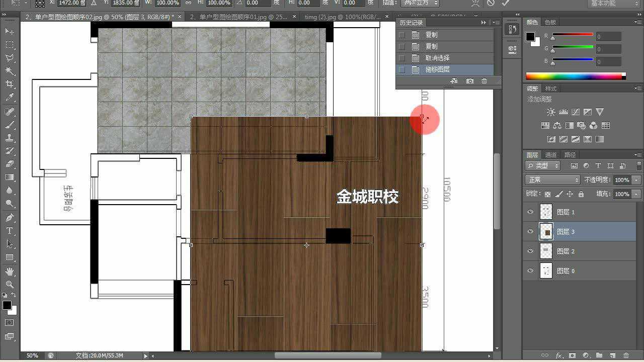Select the Blur tool

[x=10, y=190]
